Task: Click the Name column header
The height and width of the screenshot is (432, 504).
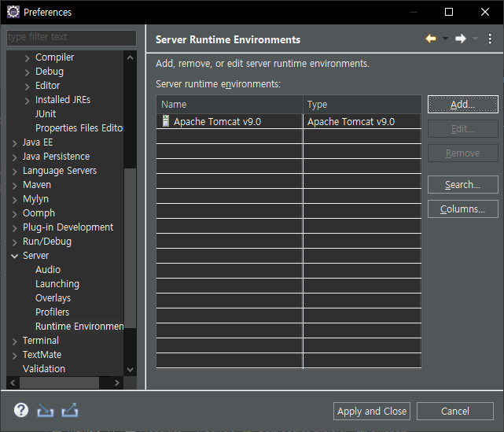Action: (230, 104)
